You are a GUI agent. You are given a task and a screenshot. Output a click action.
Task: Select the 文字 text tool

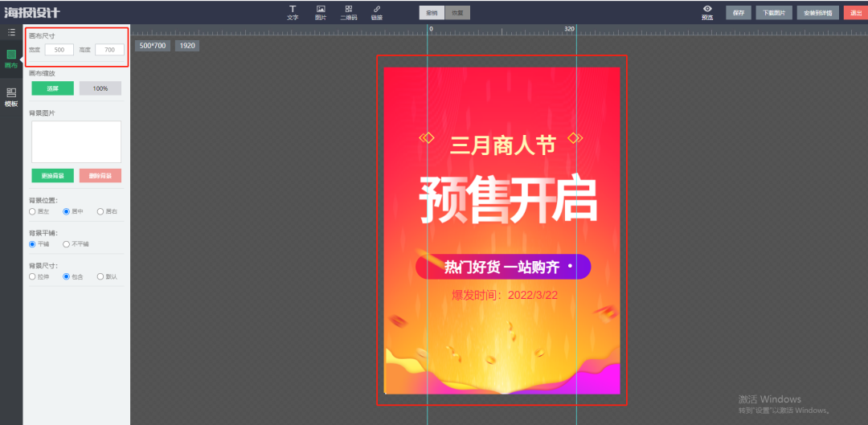click(x=293, y=13)
